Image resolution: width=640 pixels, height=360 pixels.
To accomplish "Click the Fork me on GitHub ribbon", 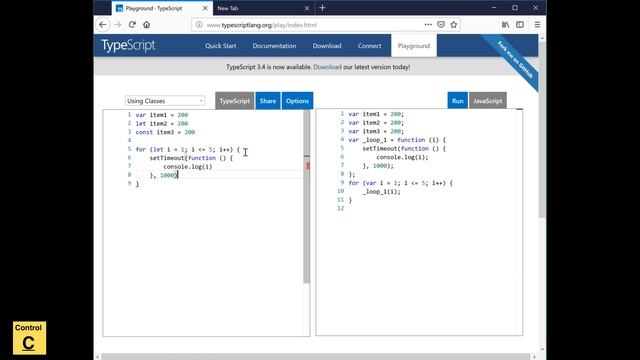I will click(x=515, y=60).
